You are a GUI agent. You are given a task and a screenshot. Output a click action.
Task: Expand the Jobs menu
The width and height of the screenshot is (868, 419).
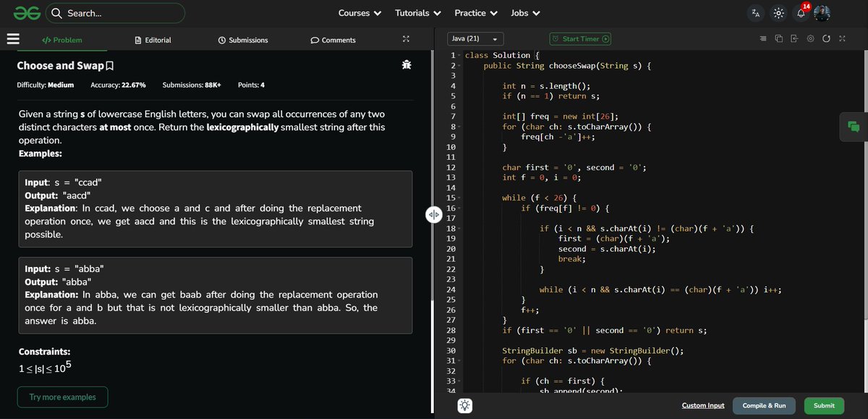524,13
